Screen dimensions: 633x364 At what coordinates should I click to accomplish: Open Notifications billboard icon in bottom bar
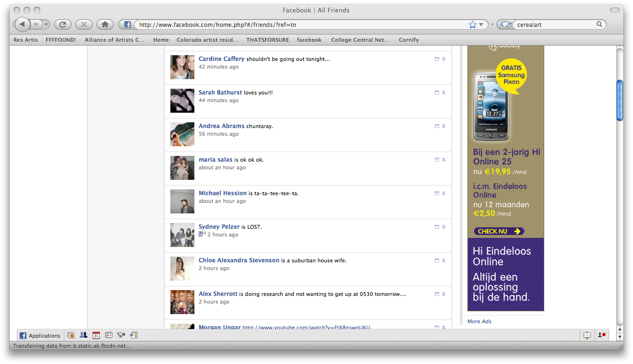tap(587, 335)
